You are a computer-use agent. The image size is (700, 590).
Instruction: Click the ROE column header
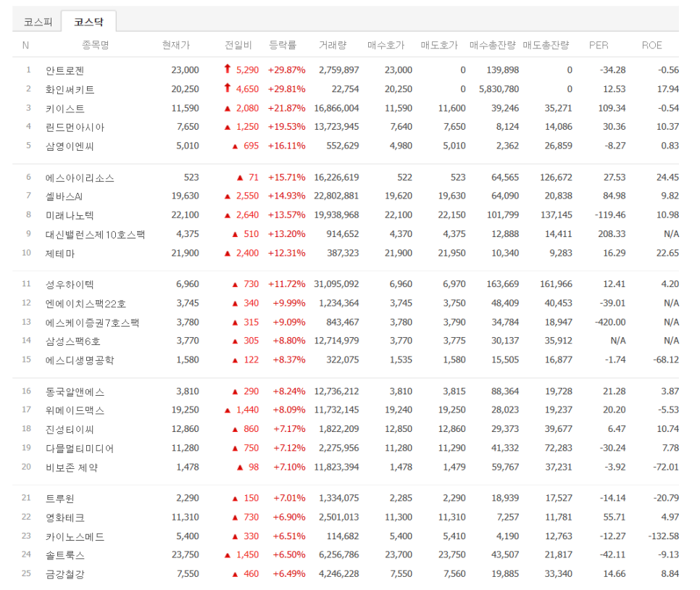651,45
